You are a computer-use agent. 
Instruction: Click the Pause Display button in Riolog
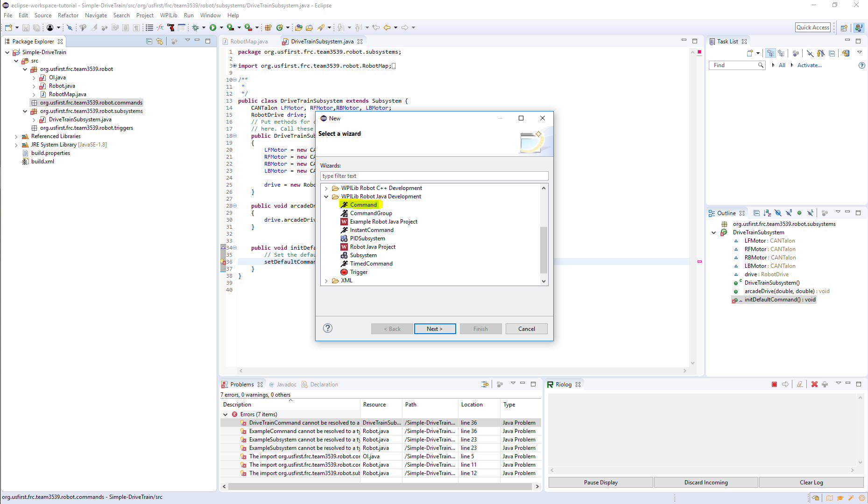click(600, 482)
